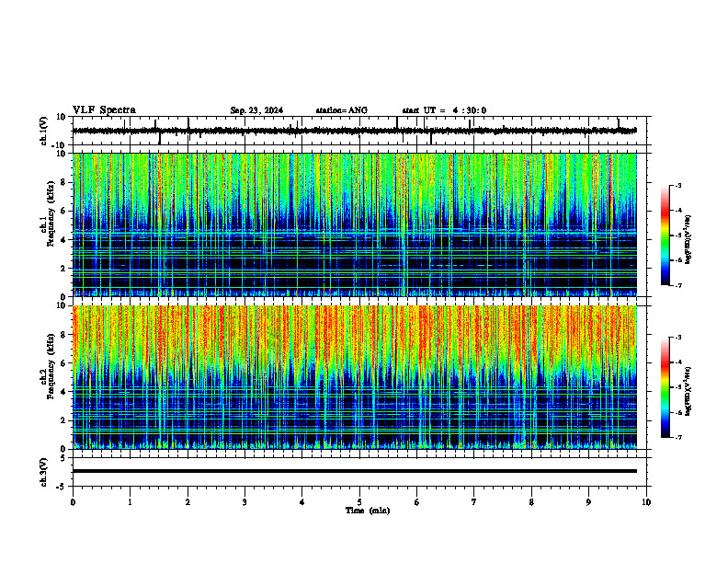728x563 pixels.
Task: Click the "ch.3(V)" axis label
Action: [x=44, y=472]
